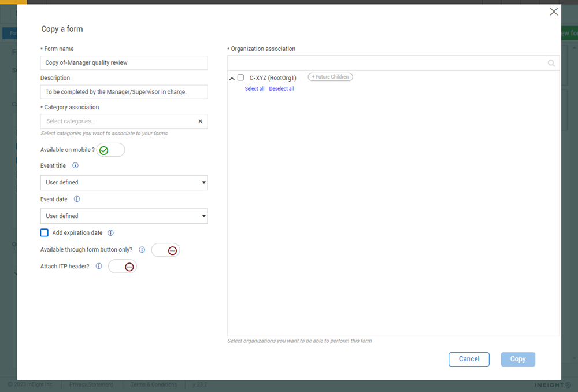Screen dimensions: 578x392
Task: Collapse the C-XYZ organization tree node
Action: pyautogui.click(x=232, y=78)
